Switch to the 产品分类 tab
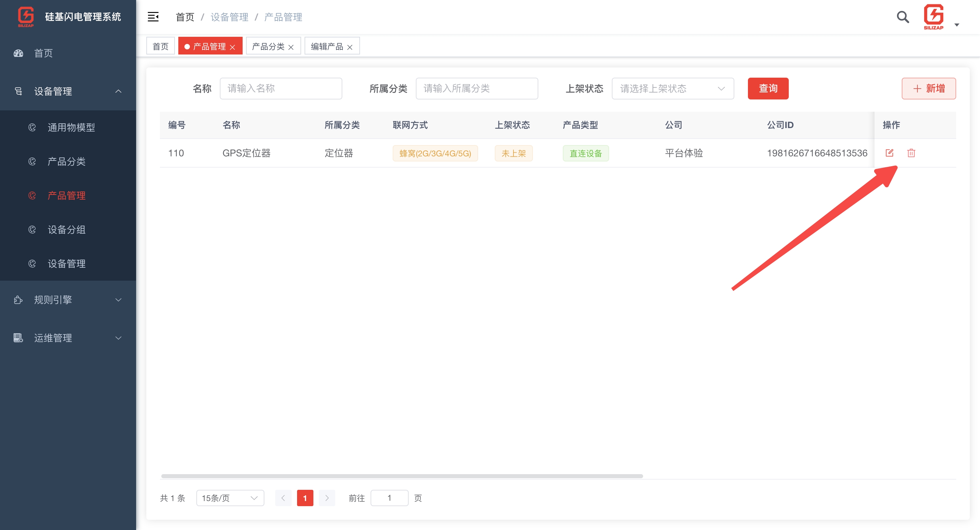The height and width of the screenshot is (530, 980). pos(268,46)
